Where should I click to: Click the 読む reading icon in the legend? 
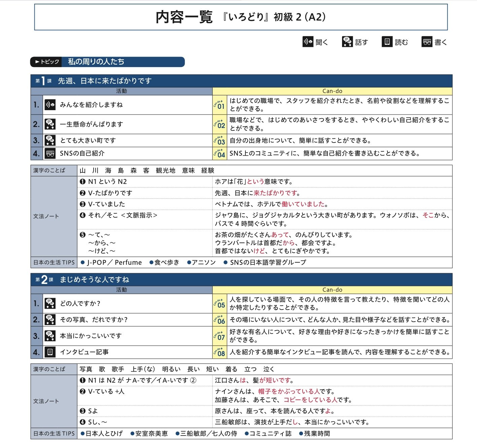tap(387, 42)
